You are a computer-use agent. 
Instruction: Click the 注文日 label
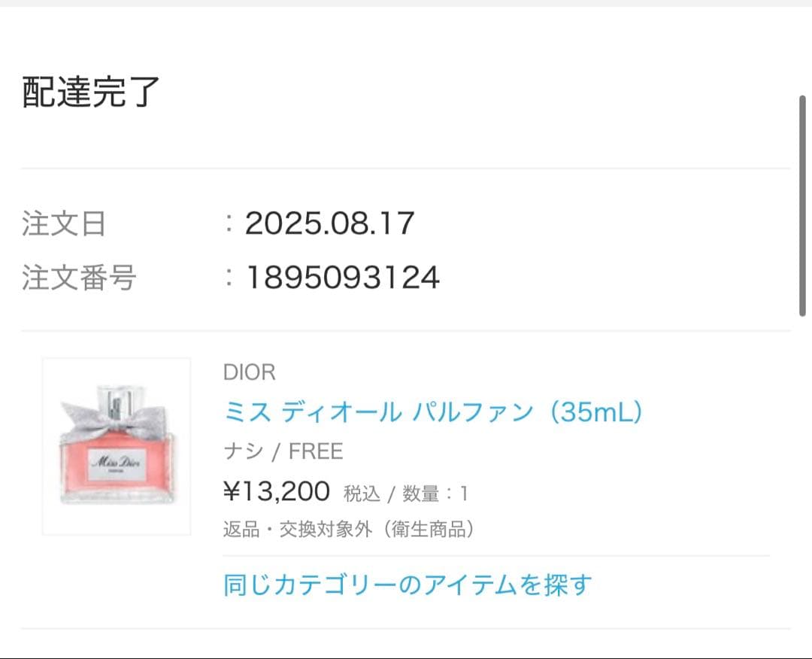(x=64, y=224)
